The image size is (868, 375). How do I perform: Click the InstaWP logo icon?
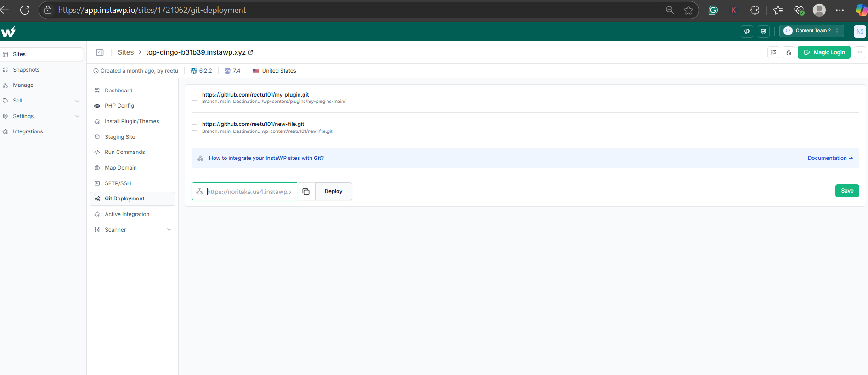pos(8,32)
